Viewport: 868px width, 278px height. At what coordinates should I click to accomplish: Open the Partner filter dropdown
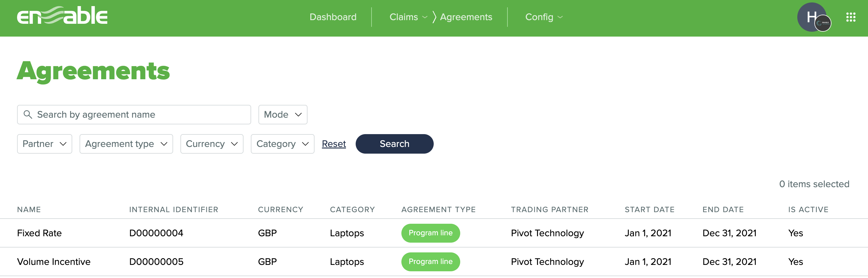[x=44, y=144]
